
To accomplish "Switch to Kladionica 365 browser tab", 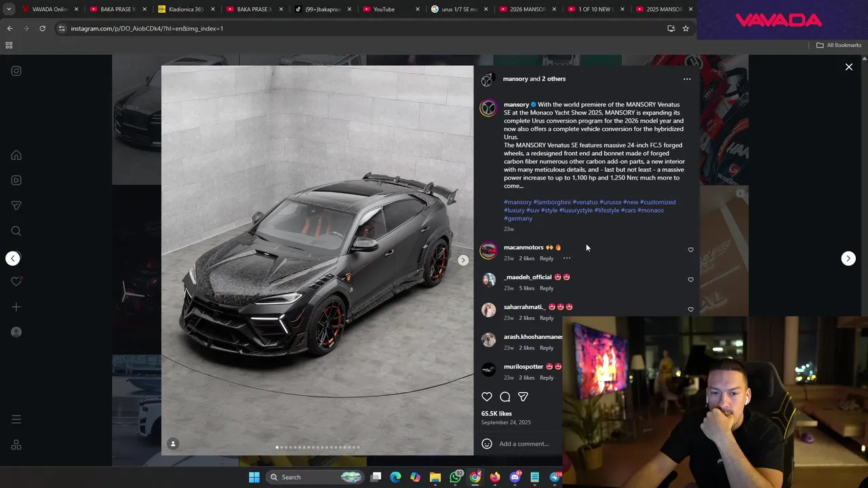I will coord(186,9).
